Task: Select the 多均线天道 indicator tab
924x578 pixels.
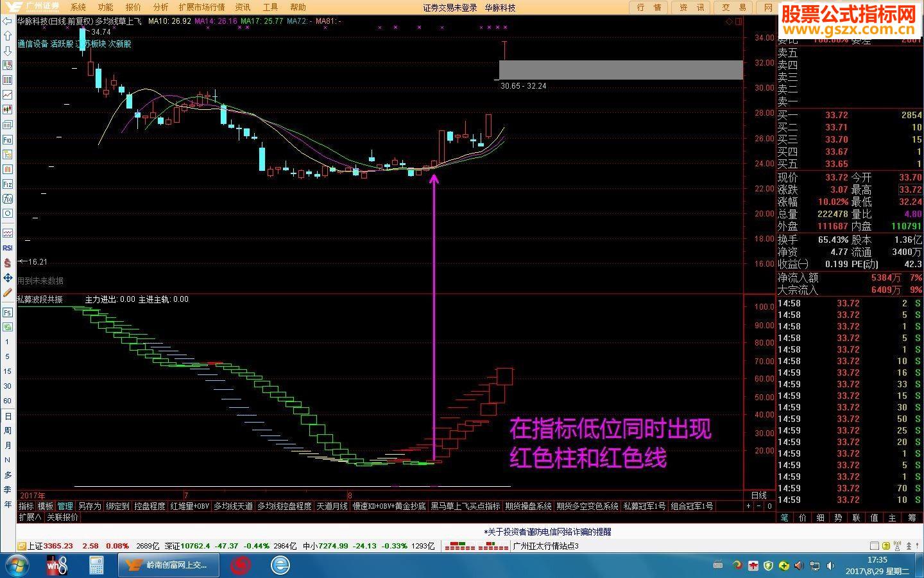Action: click(233, 506)
